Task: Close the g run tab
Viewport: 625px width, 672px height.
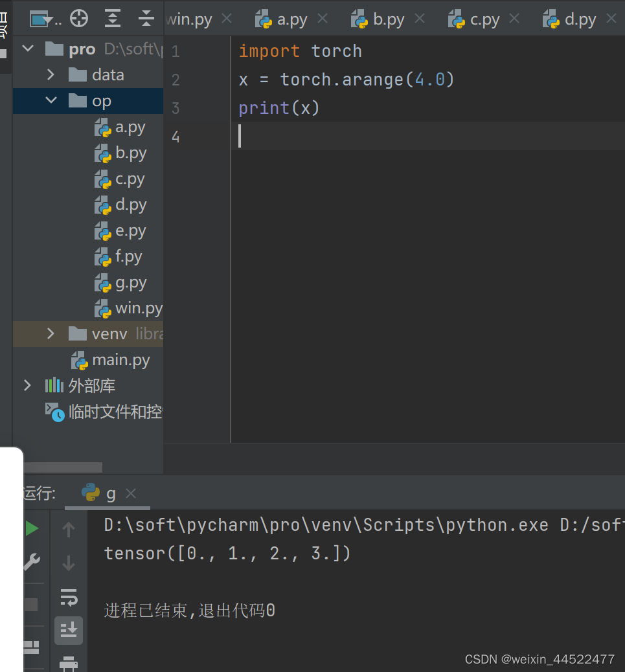Action: coord(131,494)
